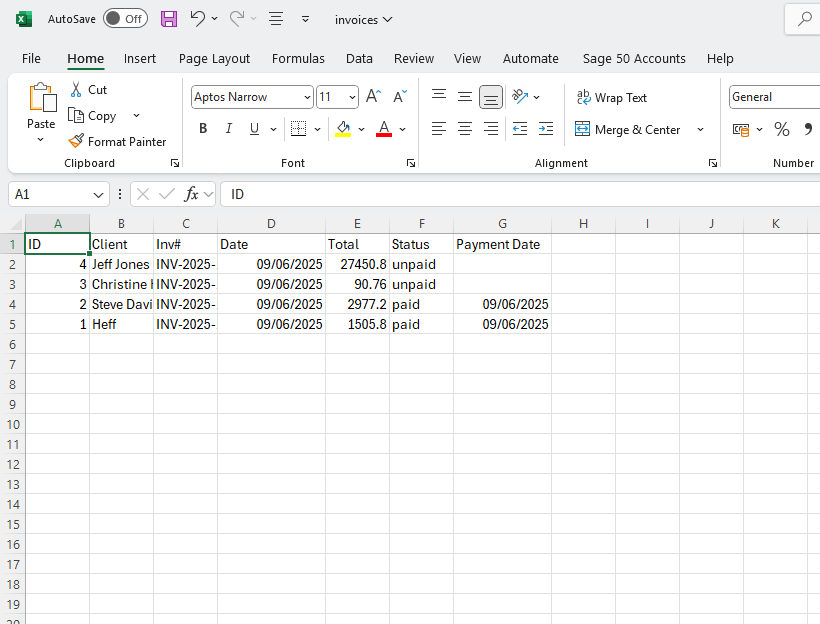Apply percent style format
Image resolution: width=820 pixels, height=624 pixels.
coord(782,129)
